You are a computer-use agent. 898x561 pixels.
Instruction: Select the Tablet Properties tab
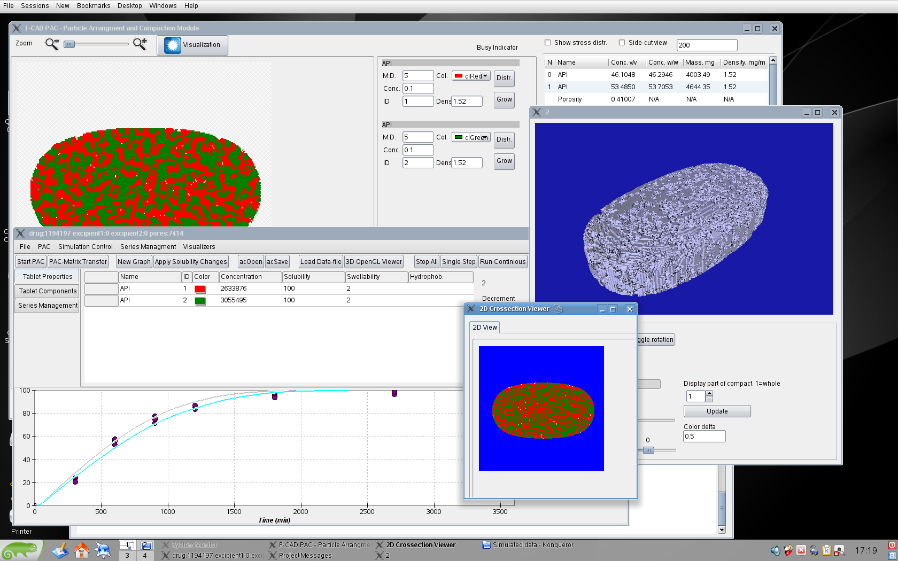pos(47,276)
